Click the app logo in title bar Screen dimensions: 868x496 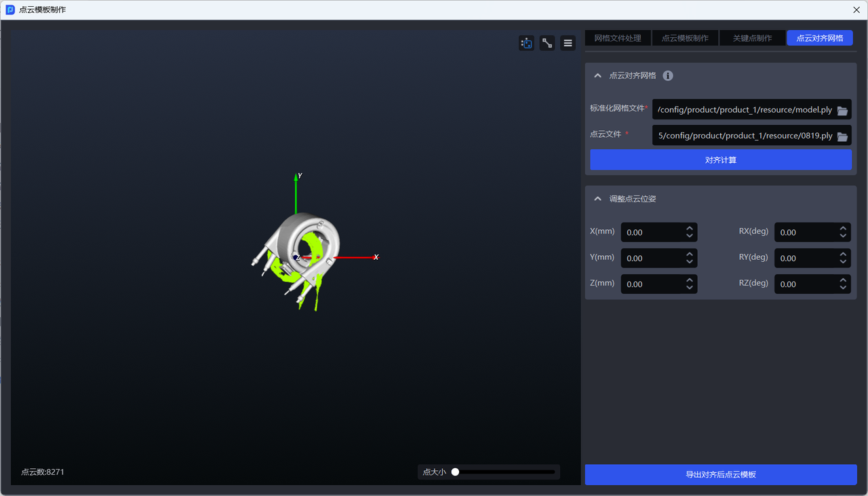coord(10,10)
